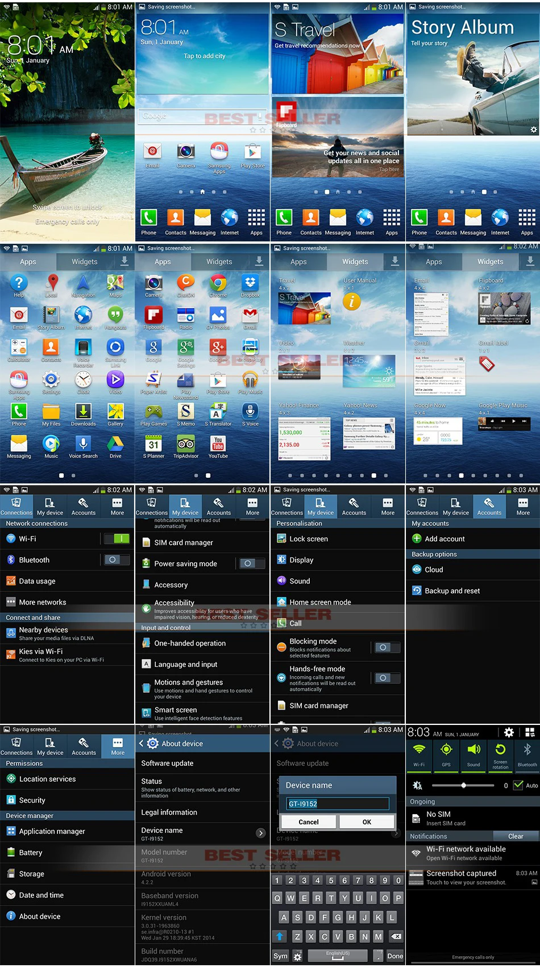Enable the Power saving mode switch
Viewport: 540px width, 980px height.
coord(252,564)
